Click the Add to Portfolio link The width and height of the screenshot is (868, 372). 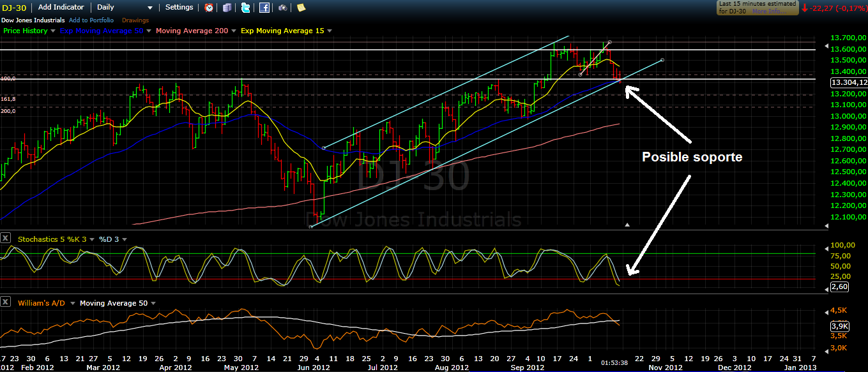coord(91,20)
